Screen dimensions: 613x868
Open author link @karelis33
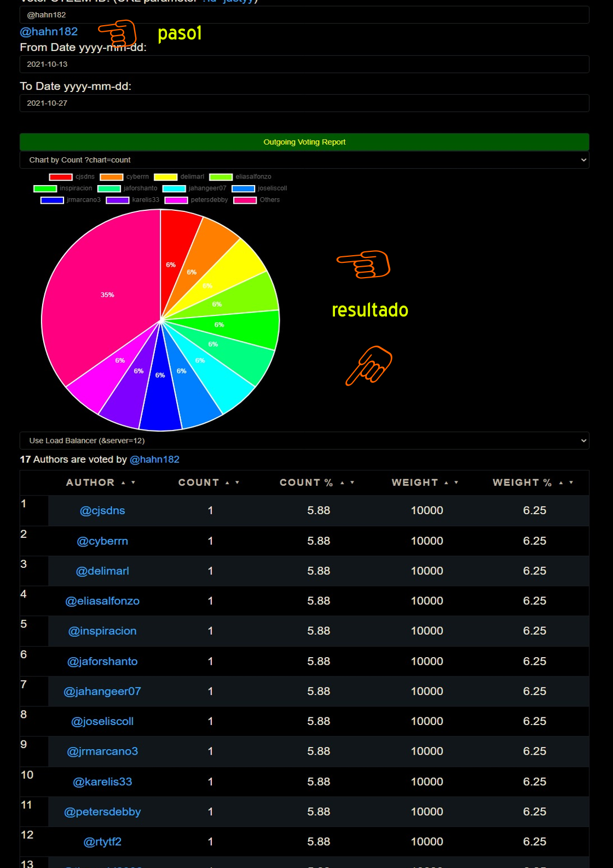[x=102, y=782]
